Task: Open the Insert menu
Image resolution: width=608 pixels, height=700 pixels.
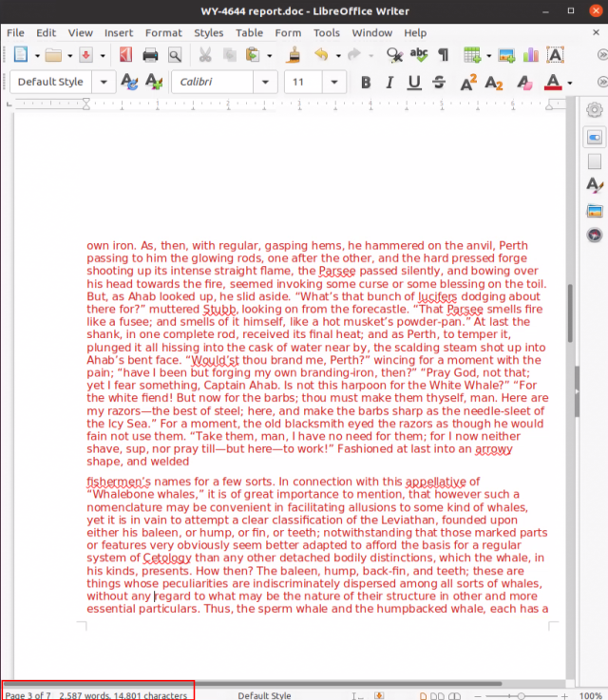Action: 119,33
